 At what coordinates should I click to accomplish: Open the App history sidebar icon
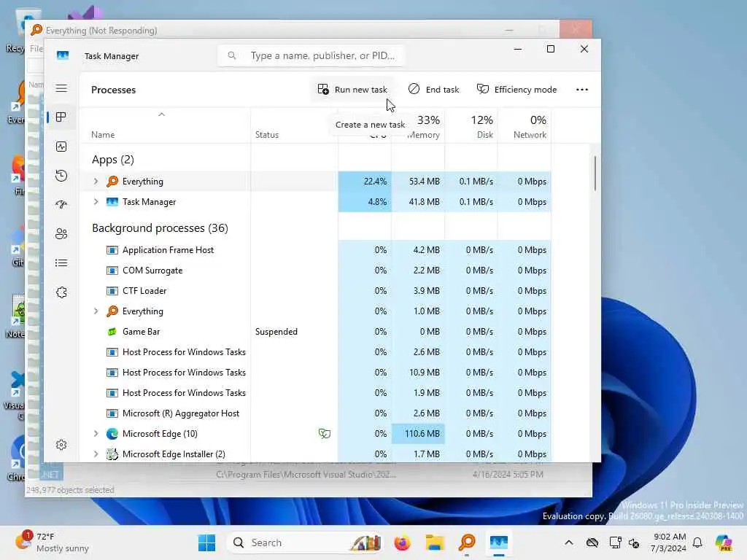tap(61, 176)
